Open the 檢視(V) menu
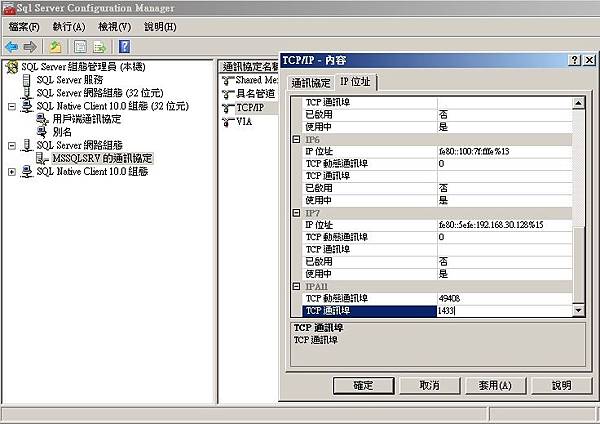Screen dimensions: 600x424 (114, 27)
